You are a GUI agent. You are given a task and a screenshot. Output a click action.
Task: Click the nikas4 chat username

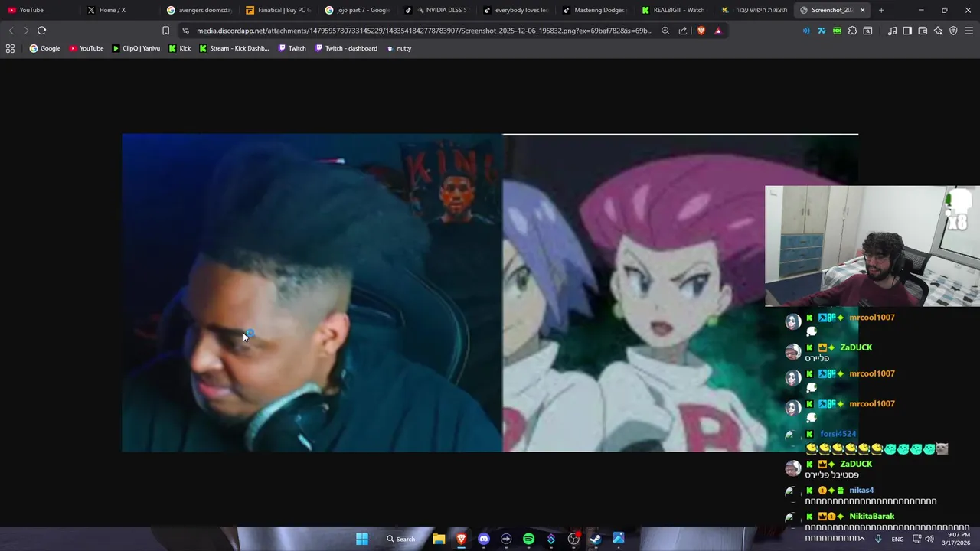861,490
